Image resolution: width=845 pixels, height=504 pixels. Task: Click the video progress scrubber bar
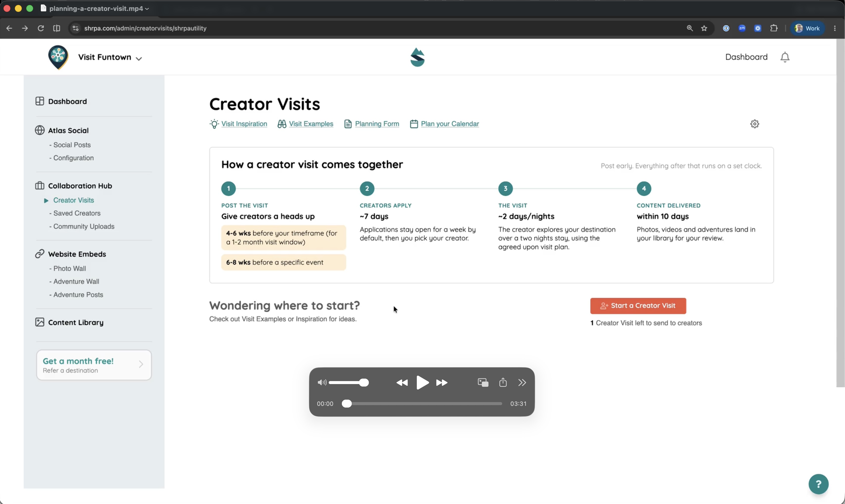tap(422, 403)
